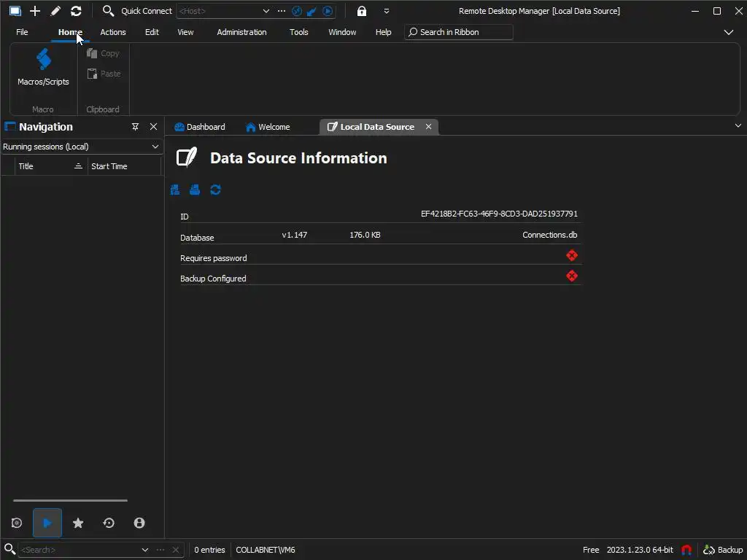747x560 pixels.
Task: Expand the Host dropdown arrow in Quick Connect
Action: (x=266, y=11)
